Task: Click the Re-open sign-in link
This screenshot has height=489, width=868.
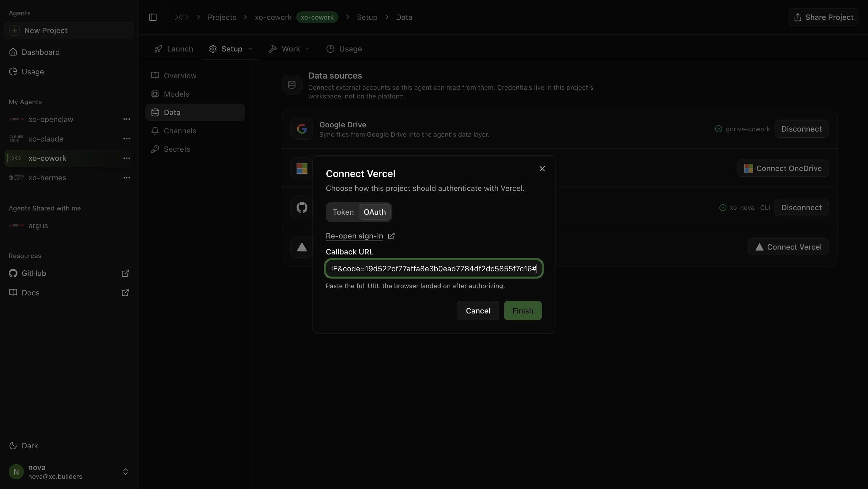Action: 354,236
